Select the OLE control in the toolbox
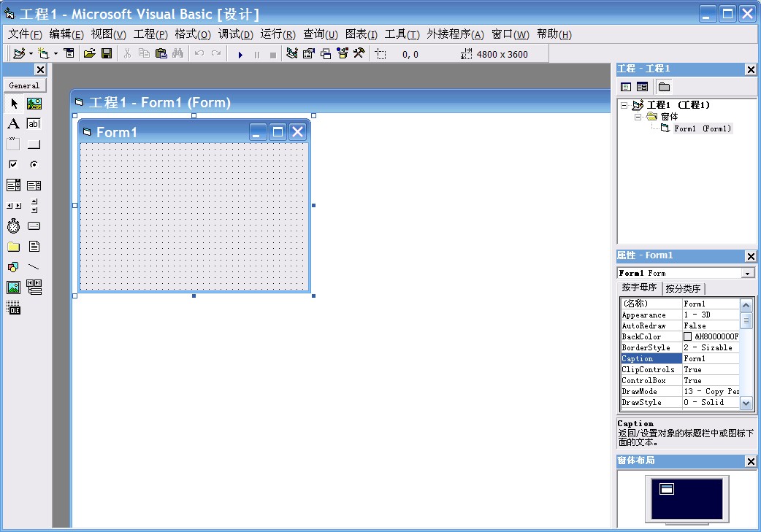The height and width of the screenshot is (532, 761). coord(14,307)
